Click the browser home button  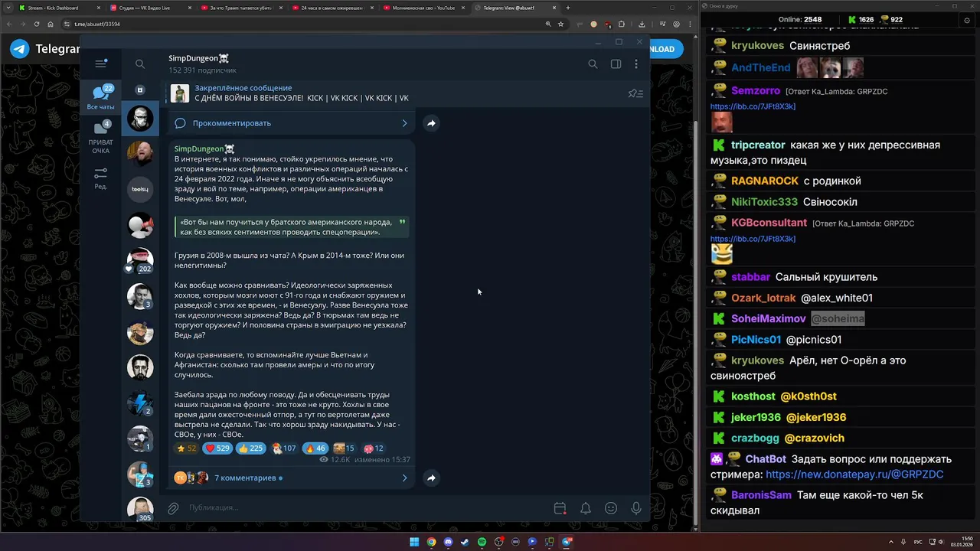[x=51, y=24]
